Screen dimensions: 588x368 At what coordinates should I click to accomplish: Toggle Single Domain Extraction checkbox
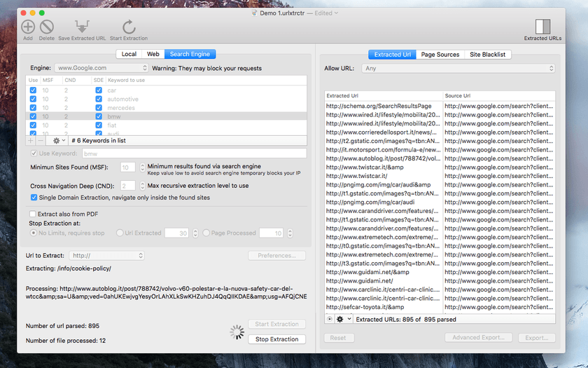point(34,198)
